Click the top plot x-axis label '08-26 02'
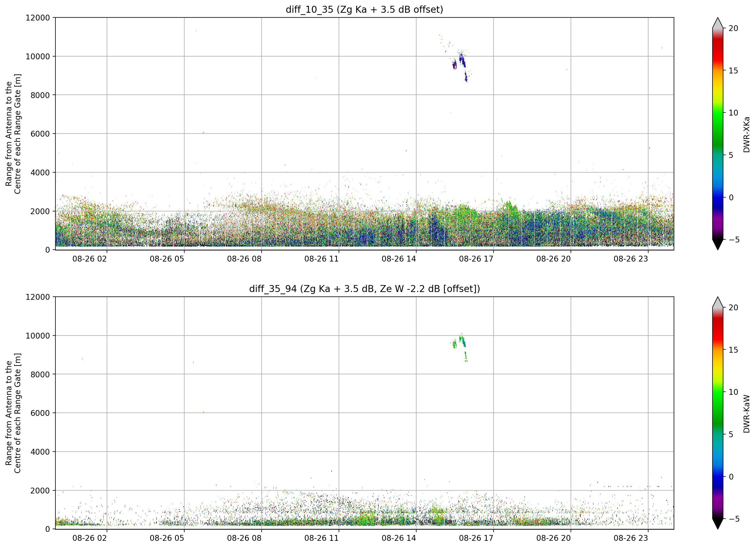This screenshot has width=756, height=548. pos(90,259)
